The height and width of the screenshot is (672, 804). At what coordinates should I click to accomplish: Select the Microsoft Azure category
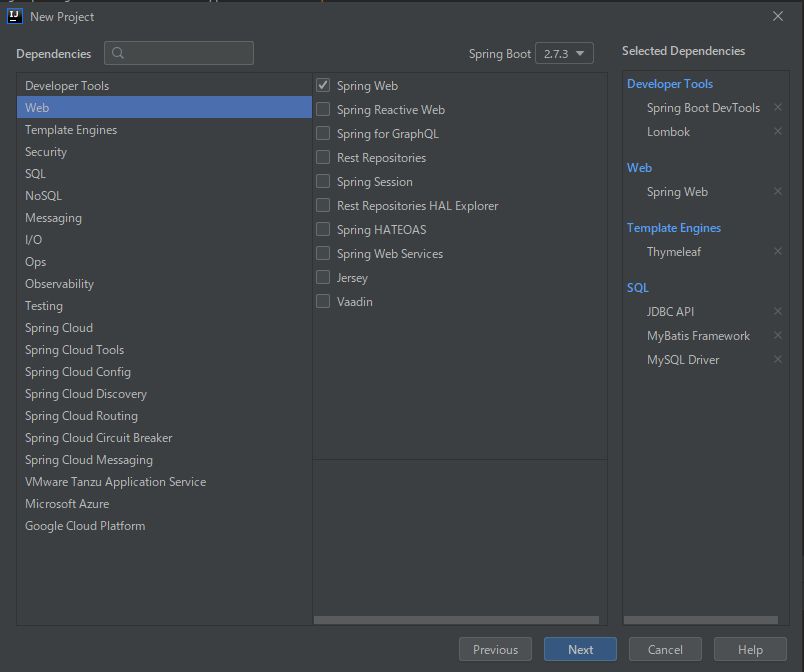[164, 504]
